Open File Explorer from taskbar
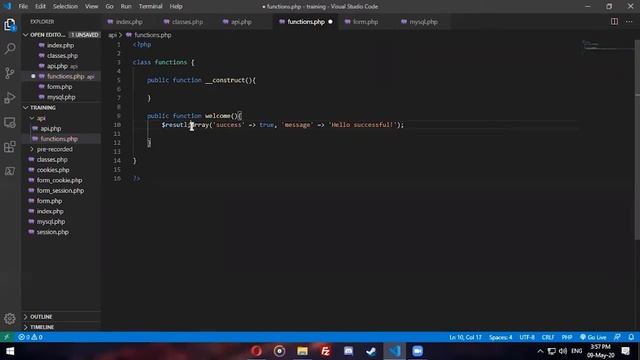 point(302,351)
